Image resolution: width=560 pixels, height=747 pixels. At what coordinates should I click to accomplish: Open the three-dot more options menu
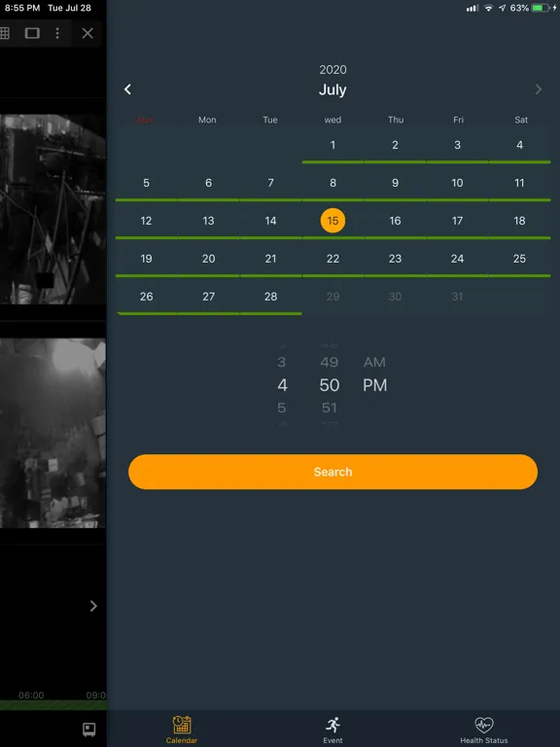pyautogui.click(x=57, y=33)
